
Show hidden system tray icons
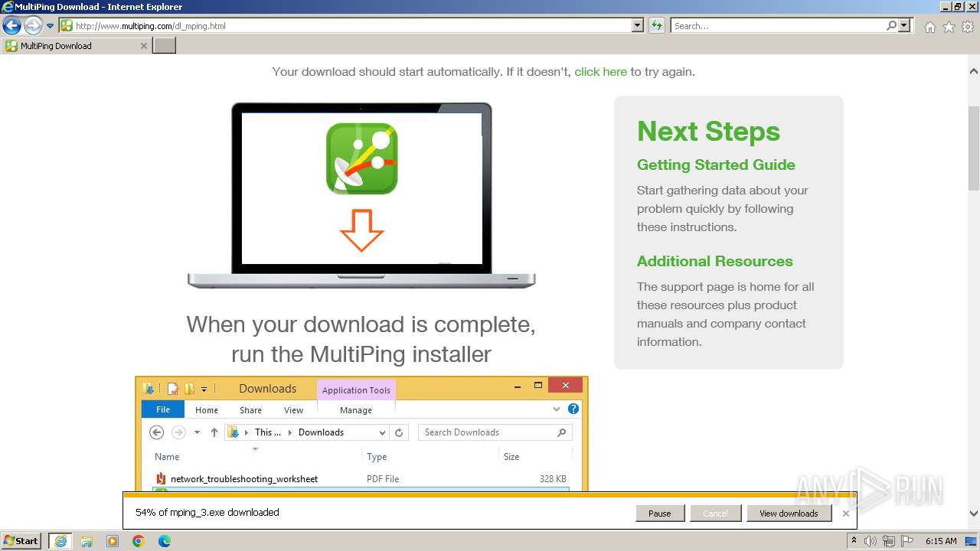click(x=855, y=541)
